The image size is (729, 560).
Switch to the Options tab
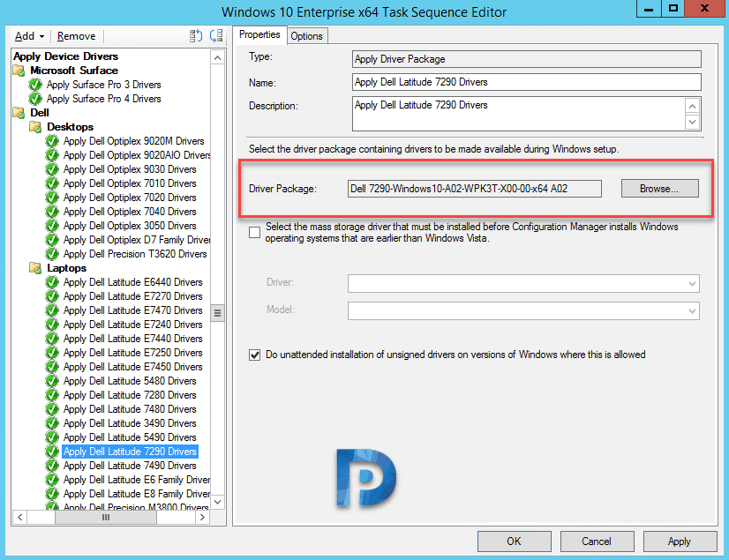[x=306, y=36]
